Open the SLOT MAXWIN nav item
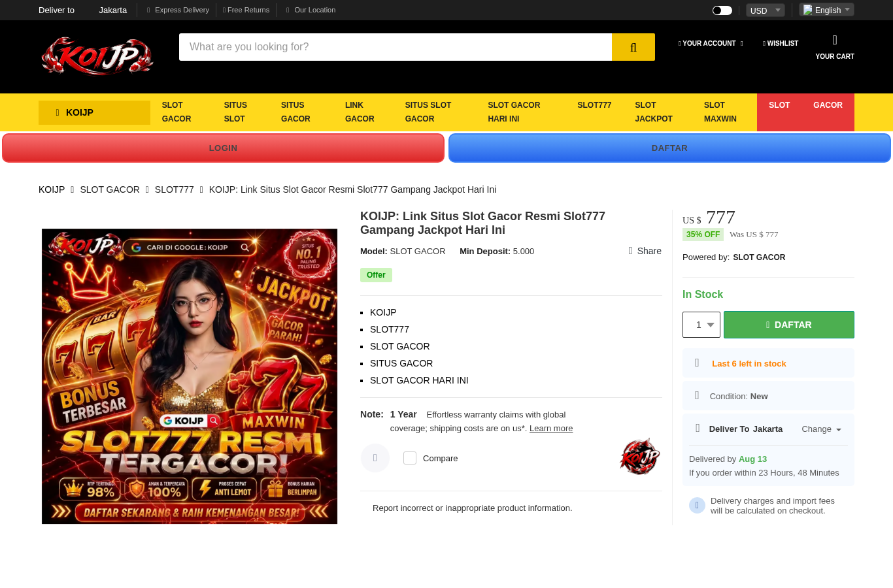 (x=720, y=112)
